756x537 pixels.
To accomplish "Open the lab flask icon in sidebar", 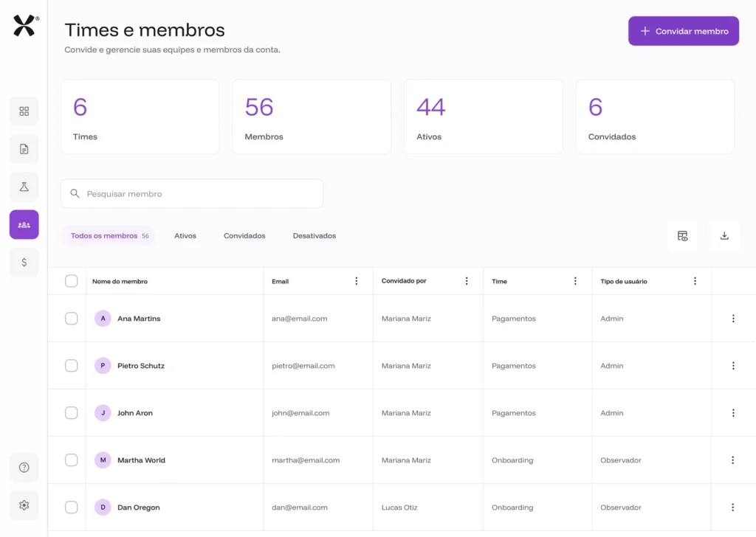I will click(24, 187).
